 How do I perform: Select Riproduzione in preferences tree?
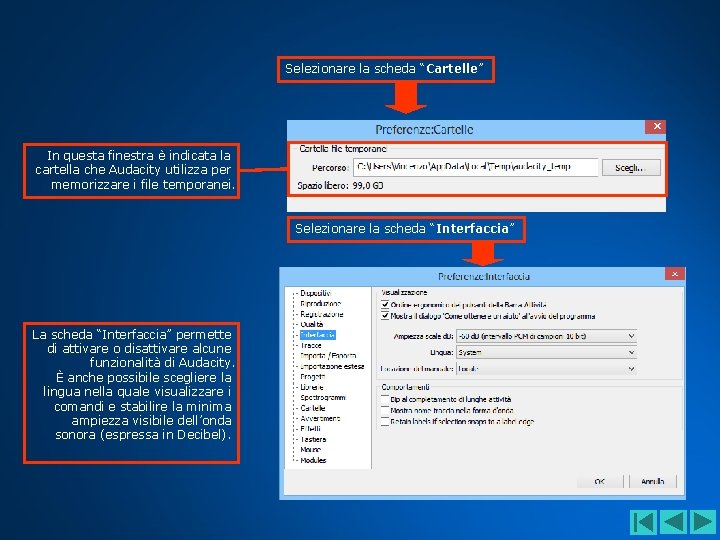[321, 304]
